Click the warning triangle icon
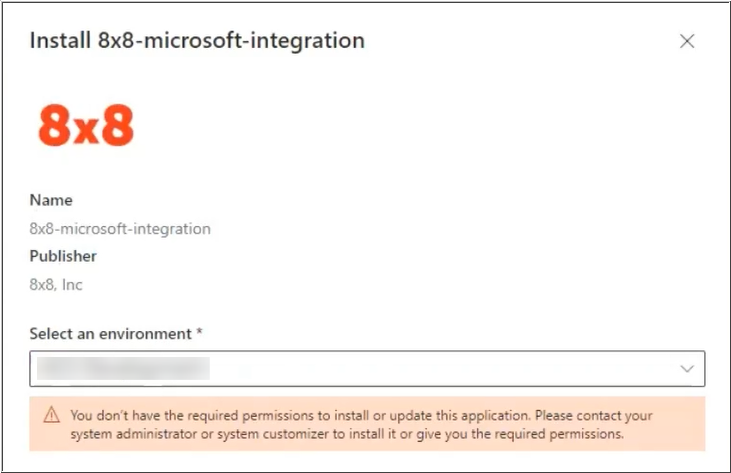 (x=51, y=415)
